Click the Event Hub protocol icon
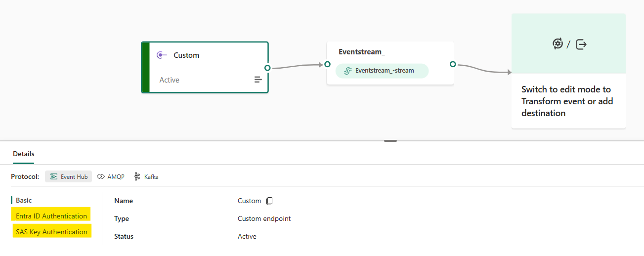Image resolution: width=644 pixels, height=256 pixels. tap(54, 176)
